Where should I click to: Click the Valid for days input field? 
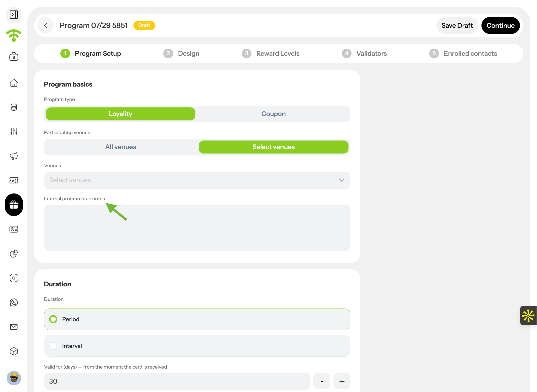pos(177,381)
